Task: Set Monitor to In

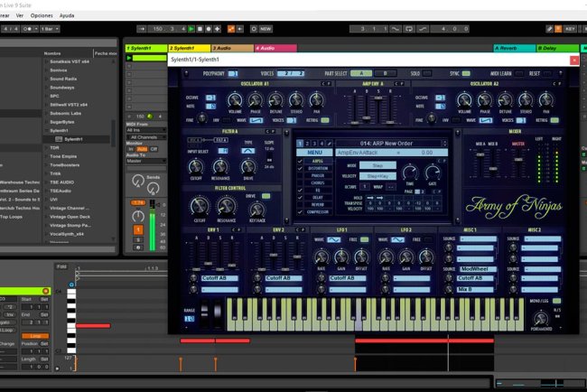Action: 131,149
